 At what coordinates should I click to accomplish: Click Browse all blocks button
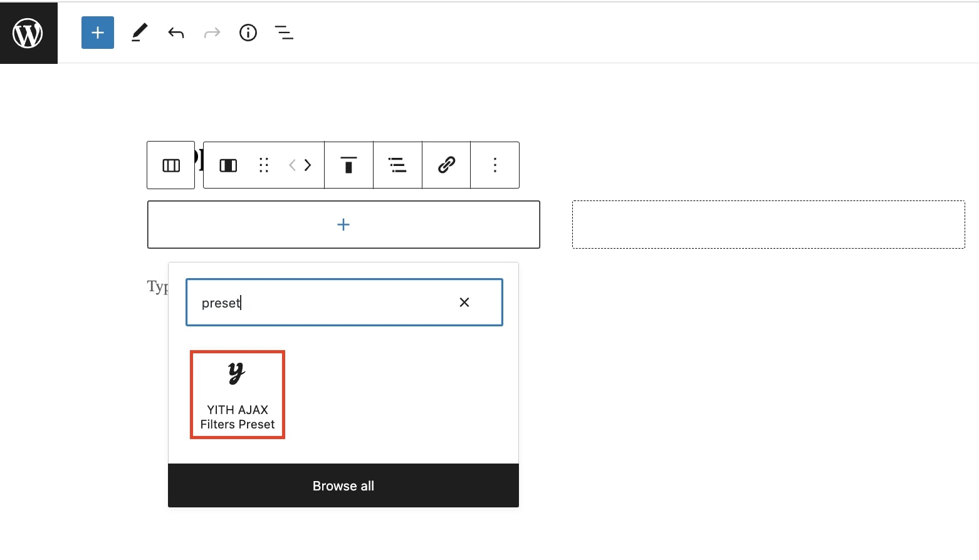[x=343, y=486]
